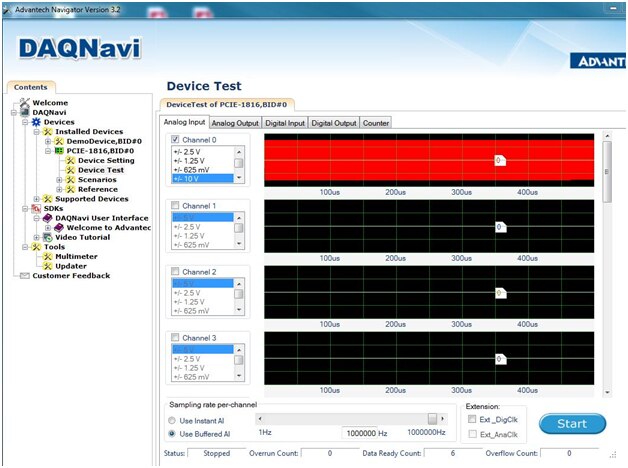The width and height of the screenshot is (628, 468).
Task: Click the Channel 3 zero-level marker on graph
Action: 501,359
